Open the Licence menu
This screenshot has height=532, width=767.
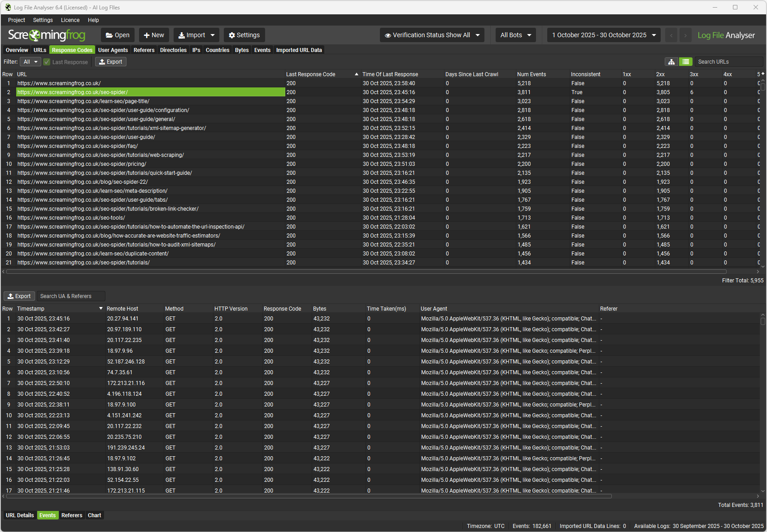point(70,20)
